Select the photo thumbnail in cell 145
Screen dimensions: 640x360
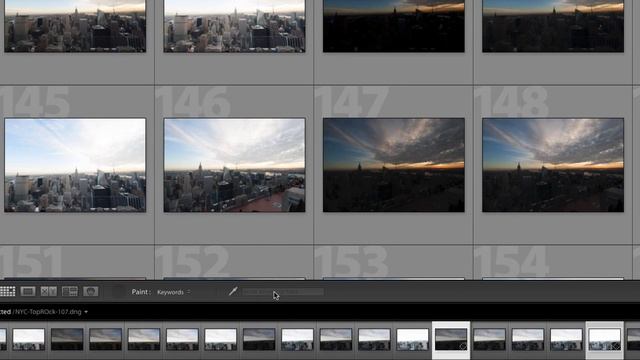pyautogui.click(x=75, y=165)
